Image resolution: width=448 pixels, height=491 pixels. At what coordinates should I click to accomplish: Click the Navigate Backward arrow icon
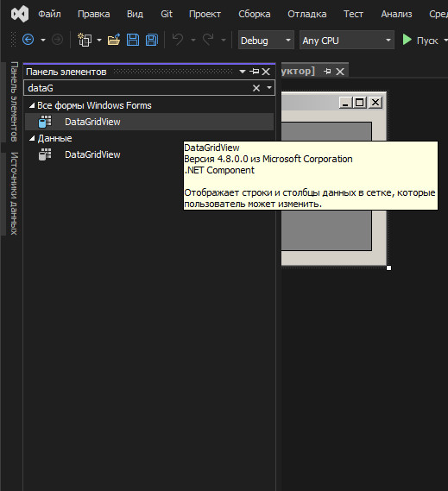click(28, 40)
